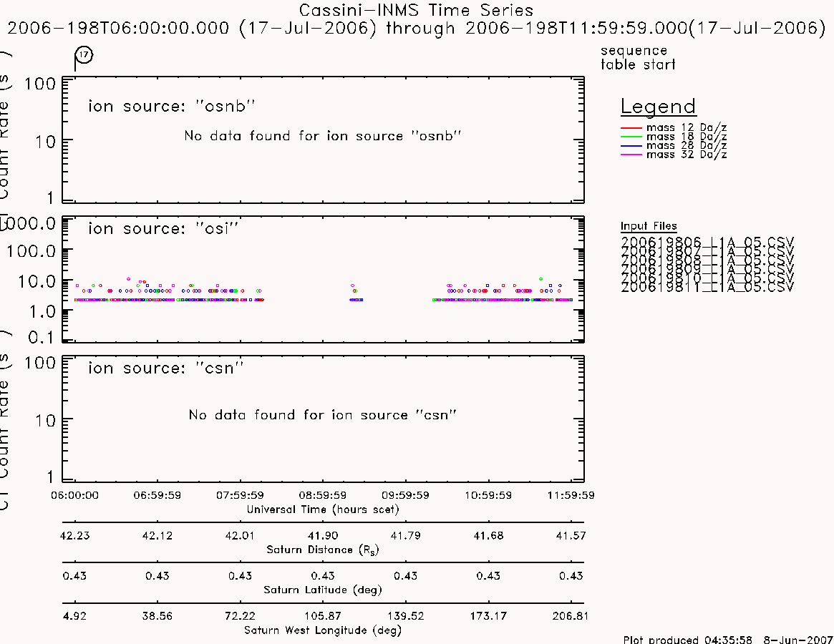Click the 'mass 28 Da/z' legend label

[x=686, y=145]
